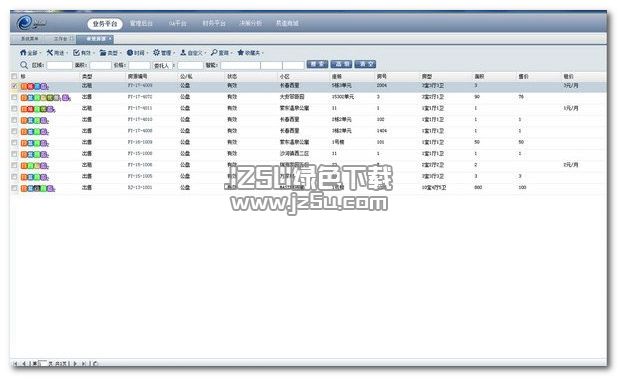Check the checkbox for row FY-17-4072
This screenshot has width=618, height=377.
coord(14,97)
